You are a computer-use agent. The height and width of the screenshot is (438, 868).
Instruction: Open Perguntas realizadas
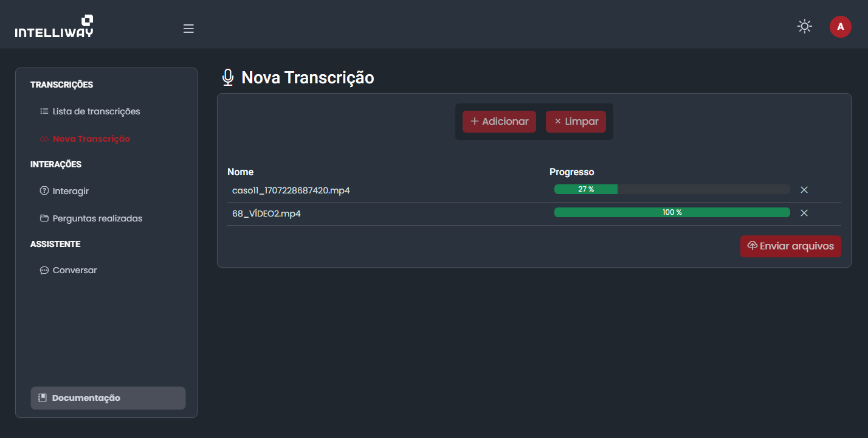tap(97, 218)
